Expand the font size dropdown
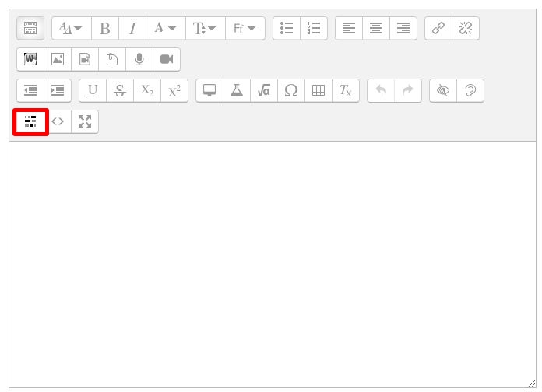Viewport: 542px width, 392px height. (206, 29)
